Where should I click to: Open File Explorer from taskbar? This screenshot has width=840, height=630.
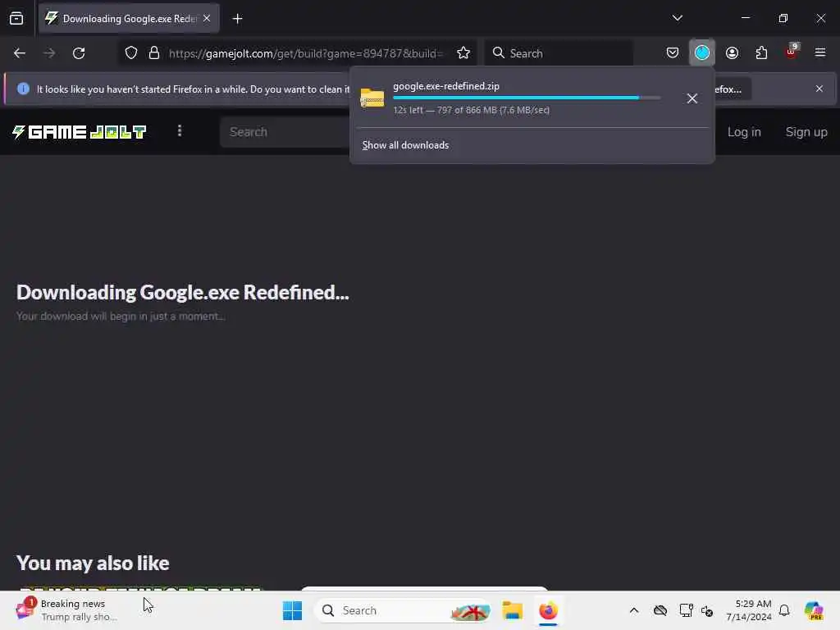[512, 610]
